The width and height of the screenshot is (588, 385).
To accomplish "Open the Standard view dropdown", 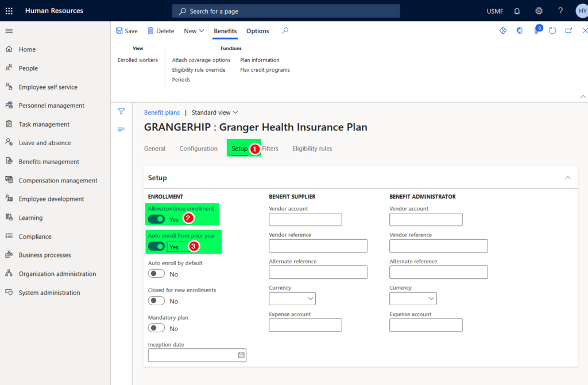I will coord(215,112).
